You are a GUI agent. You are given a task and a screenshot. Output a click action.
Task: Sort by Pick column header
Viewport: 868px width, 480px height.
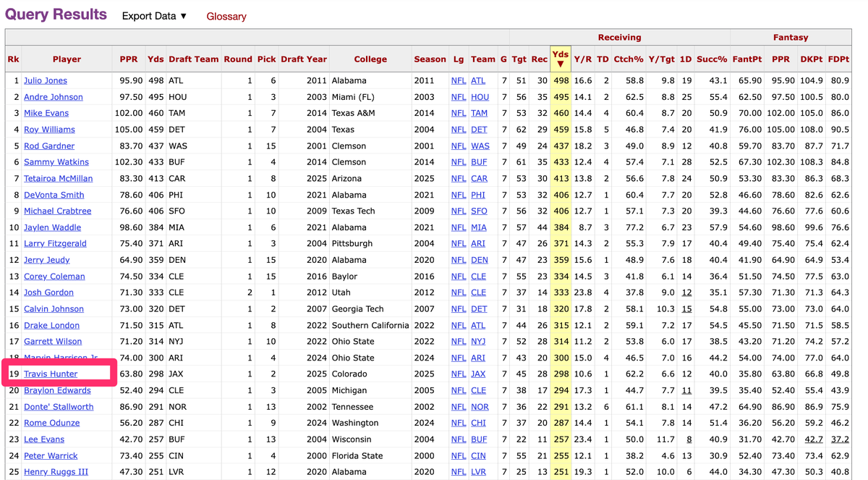[267, 59]
